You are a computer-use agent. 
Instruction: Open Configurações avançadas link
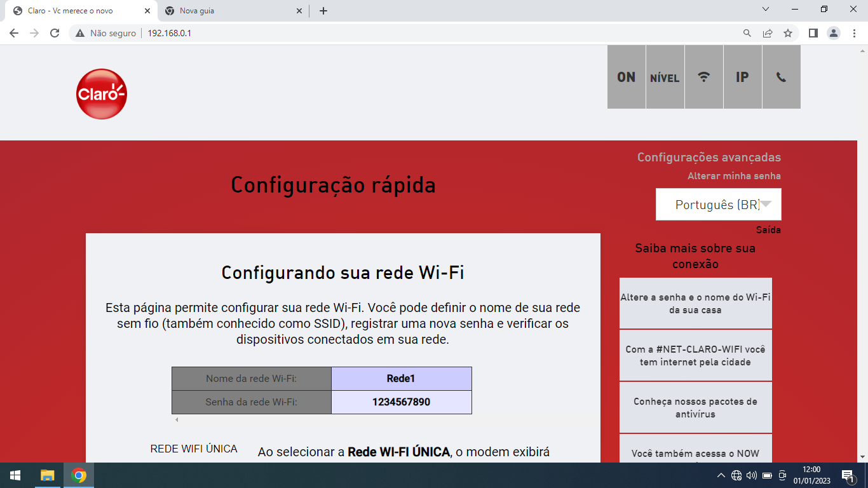click(x=709, y=158)
